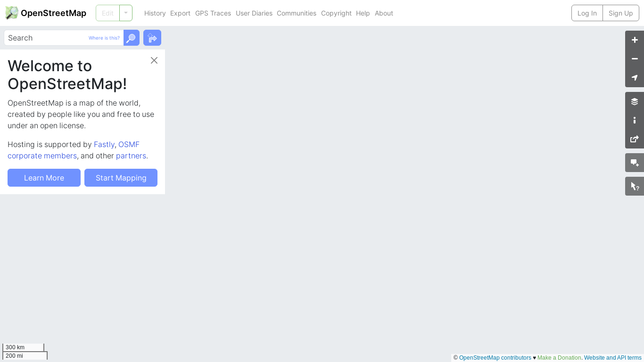Click the Learn More button
The width and height of the screenshot is (644, 362).
(x=44, y=178)
